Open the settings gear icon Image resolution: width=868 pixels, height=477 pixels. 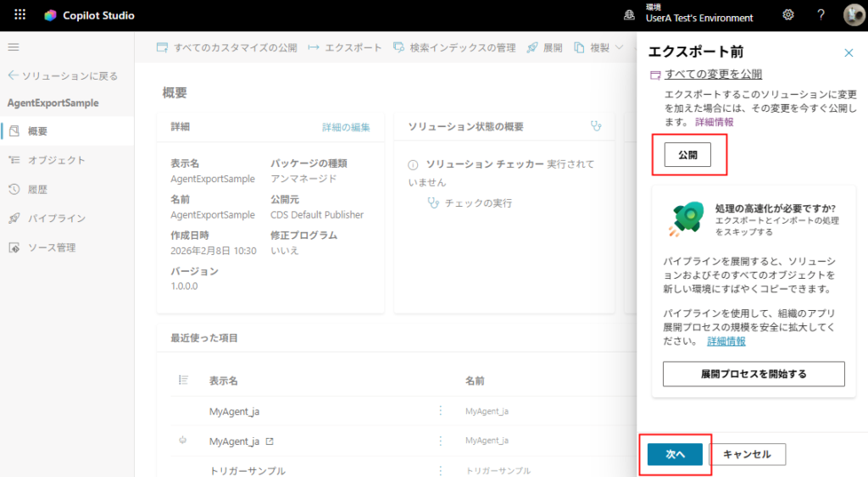coord(787,15)
